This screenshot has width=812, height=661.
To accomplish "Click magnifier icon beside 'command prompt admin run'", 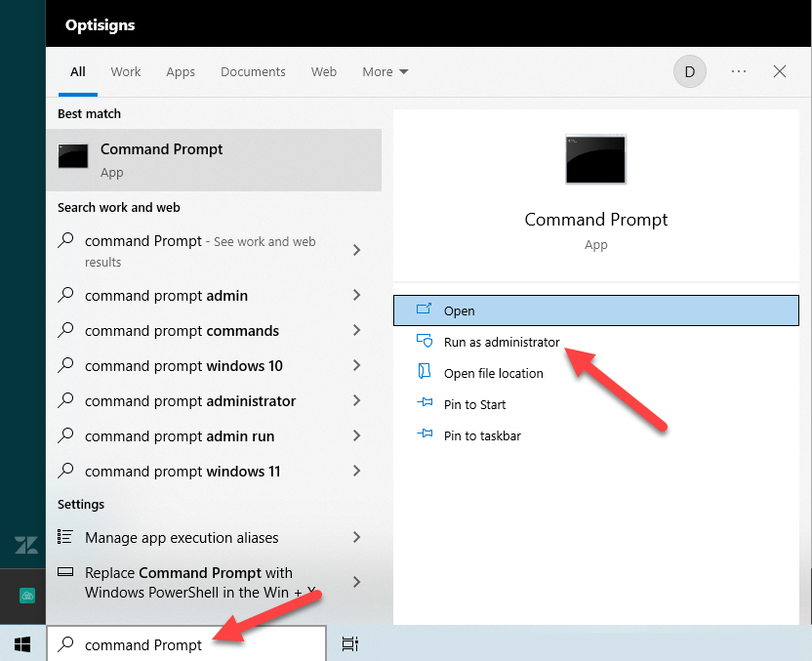I will (65, 435).
